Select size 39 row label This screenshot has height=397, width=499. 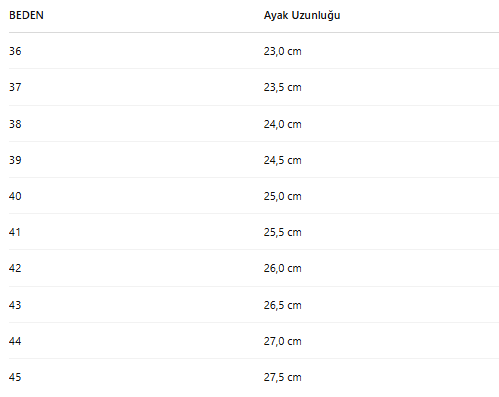point(15,160)
